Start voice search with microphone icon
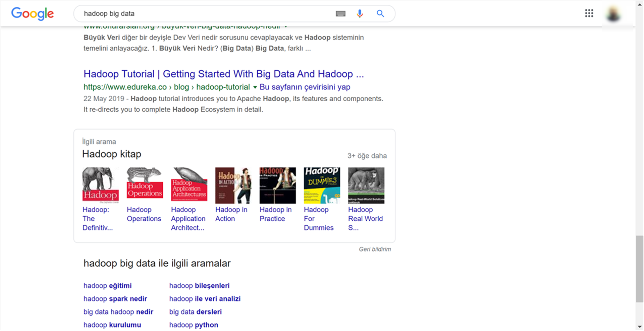Viewport: 644px width, 331px height. click(360, 13)
